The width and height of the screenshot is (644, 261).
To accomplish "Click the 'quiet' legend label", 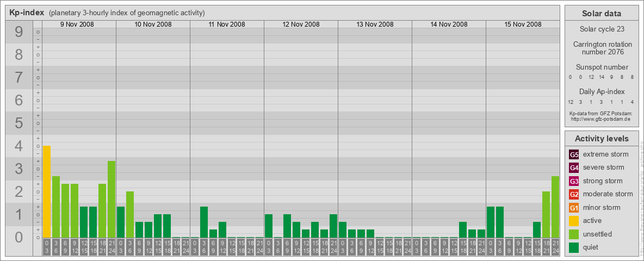I will coord(592,247).
